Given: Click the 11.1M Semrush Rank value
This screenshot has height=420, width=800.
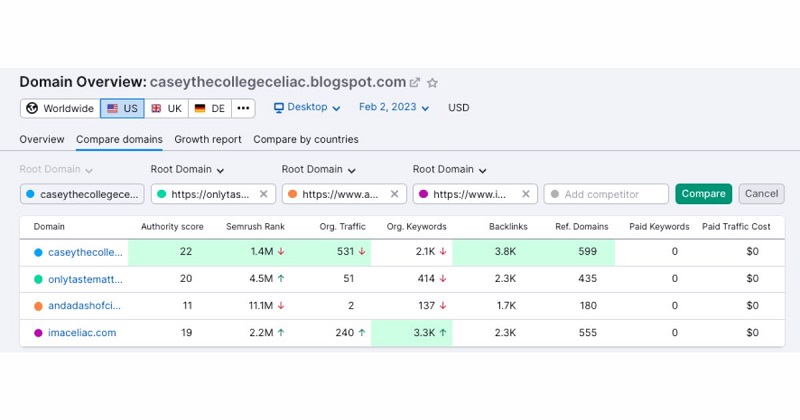Looking at the screenshot, I should point(263,305).
